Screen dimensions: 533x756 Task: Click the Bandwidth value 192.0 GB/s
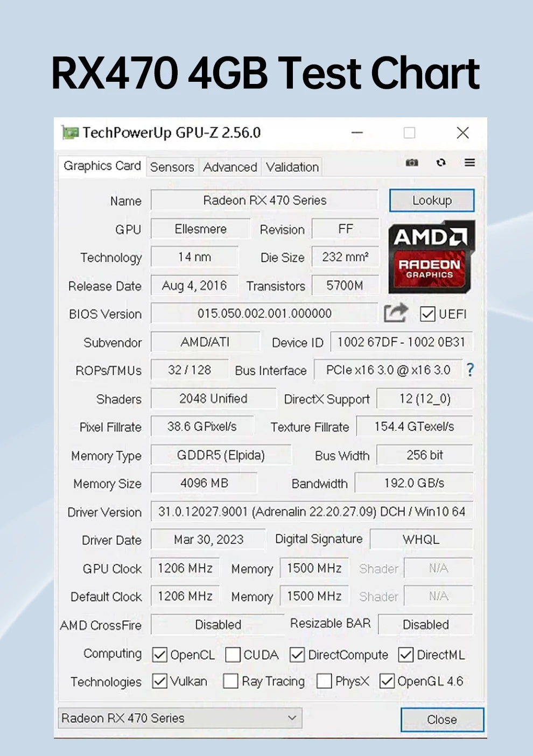click(x=414, y=483)
